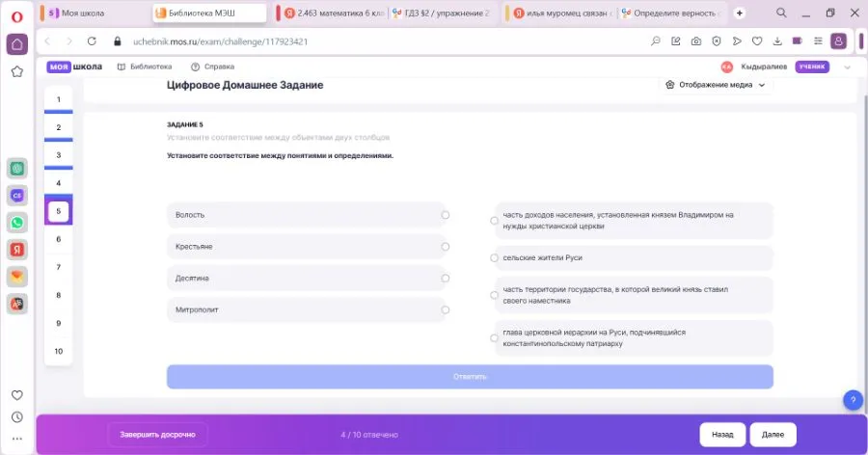Switch to the Библиотека МЭШ tab
This screenshot has height=455, width=868.
210,13
